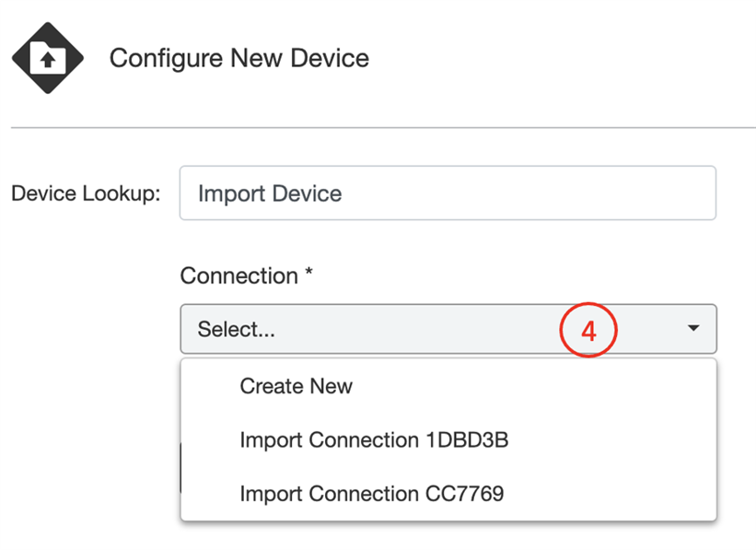Select "Import Connection 1DBD3B" option

pos(374,439)
